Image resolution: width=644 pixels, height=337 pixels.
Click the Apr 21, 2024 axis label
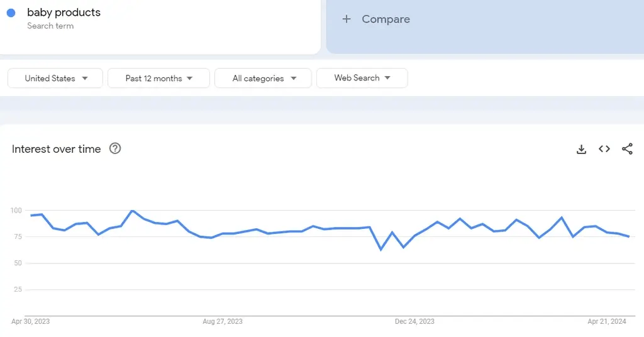pyautogui.click(x=607, y=321)
